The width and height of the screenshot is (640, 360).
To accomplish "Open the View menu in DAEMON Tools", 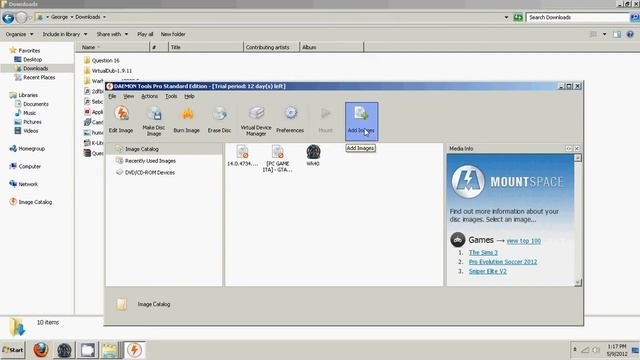I will pyautogui.click(x=129, y=96).
